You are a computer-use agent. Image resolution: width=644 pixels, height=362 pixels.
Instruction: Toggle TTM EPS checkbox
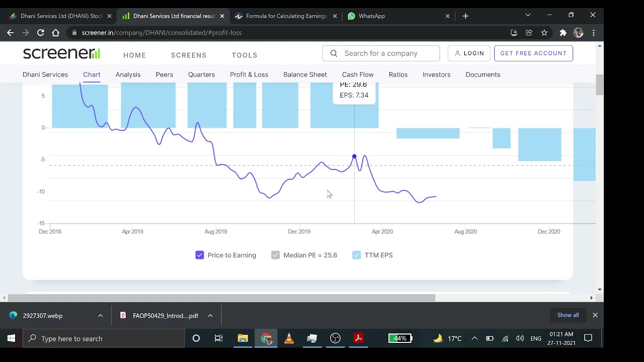[x=357, y=255]
